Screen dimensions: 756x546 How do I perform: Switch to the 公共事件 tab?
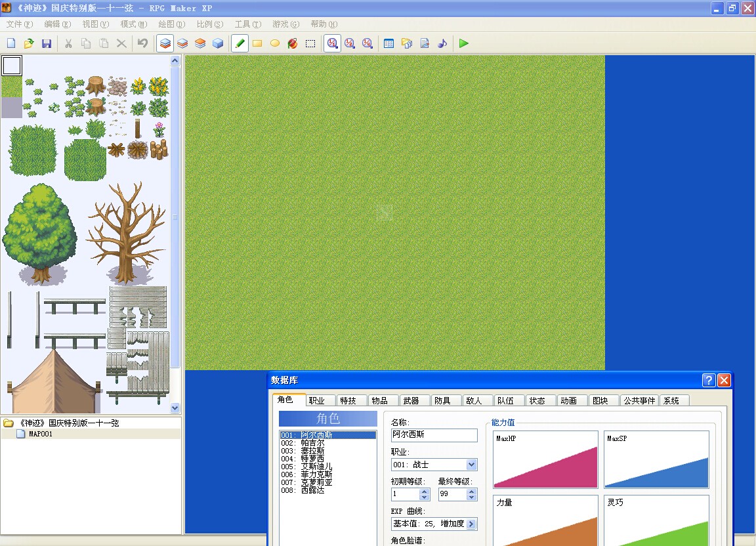coord(639,401)
